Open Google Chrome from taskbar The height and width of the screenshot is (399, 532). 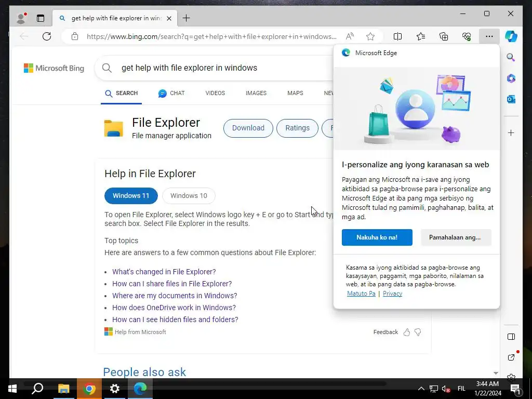[x=89, y=389]
